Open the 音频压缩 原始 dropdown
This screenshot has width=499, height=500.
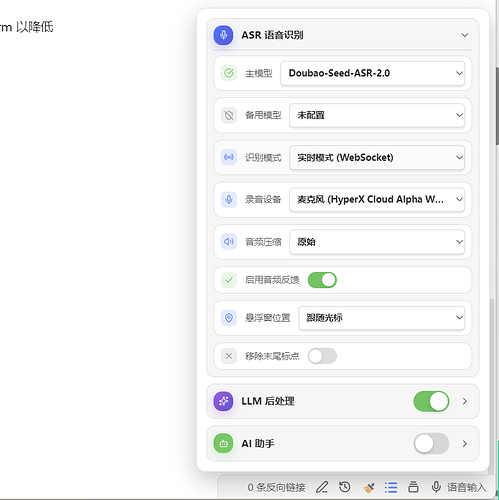(x=377, y=242)
